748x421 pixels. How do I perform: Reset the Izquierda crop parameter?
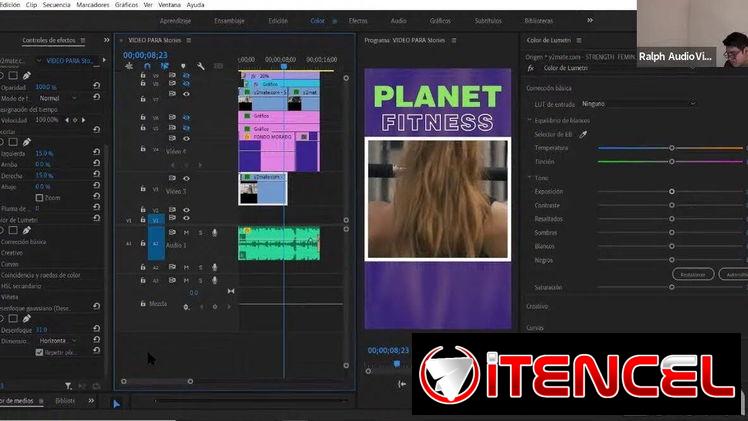pyautogui.click(x=97, y=152)
